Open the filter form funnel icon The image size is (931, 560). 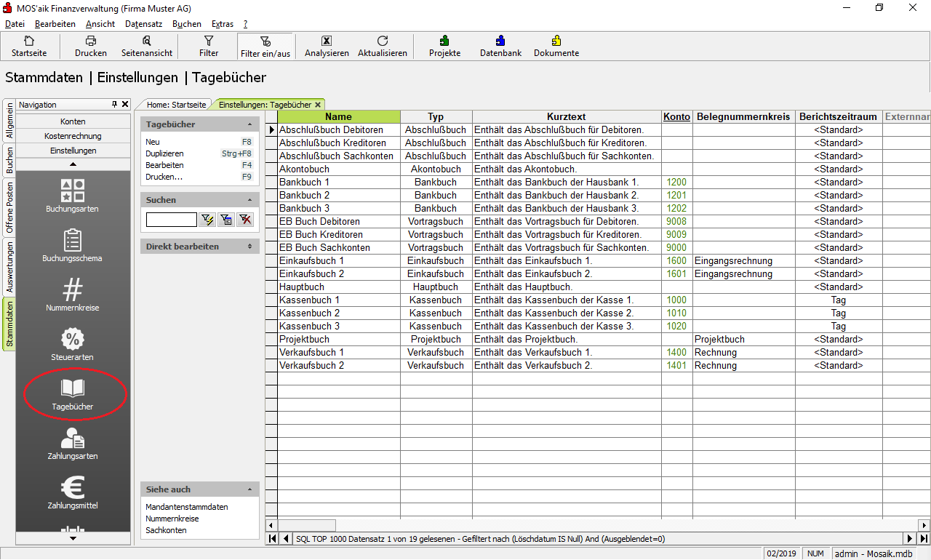(x=226, y=220)
